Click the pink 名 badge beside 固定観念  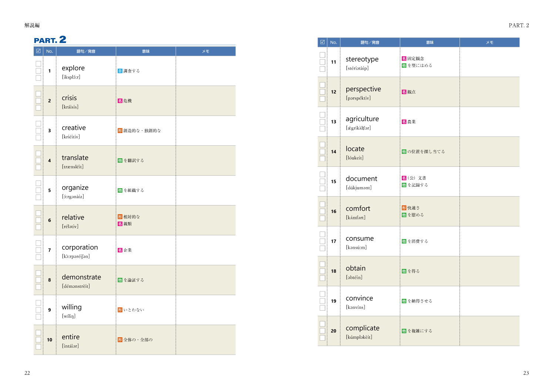click(x=404, y=58)
